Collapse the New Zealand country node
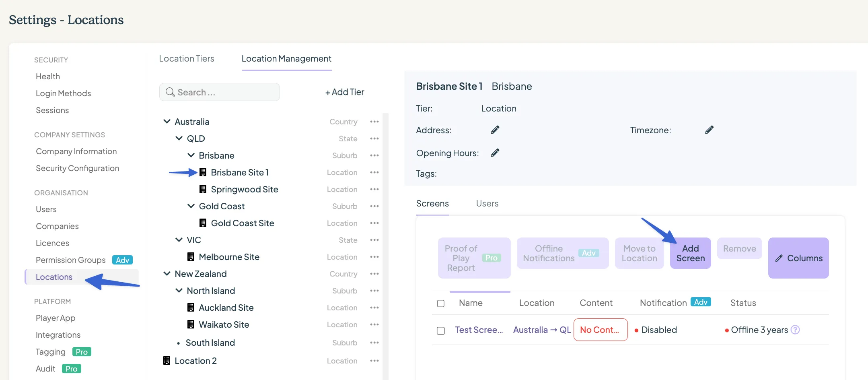Viewport: 868px width, 380px height. click(167, 274)
